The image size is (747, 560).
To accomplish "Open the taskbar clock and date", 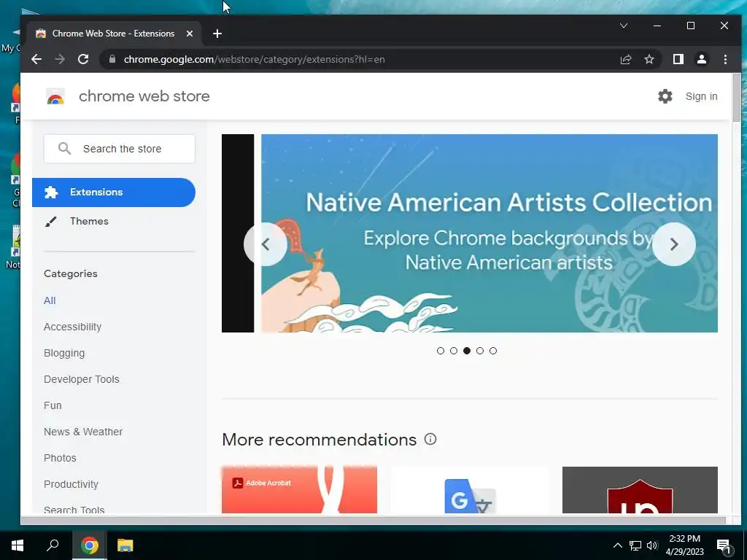I will pyautogui.click(x=684, y=545).
